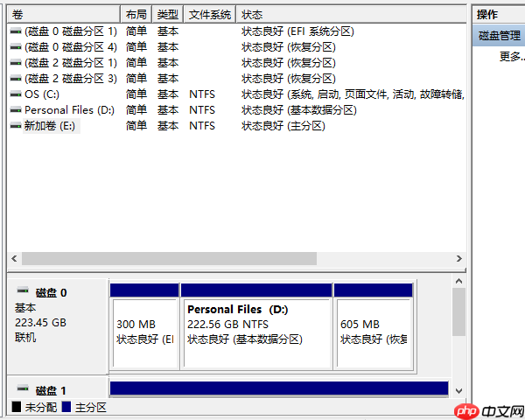Image resolution: width=525 pixels, height=420 pixels.
Task: Select the OS (C:) volume
Action: point(42,94)
